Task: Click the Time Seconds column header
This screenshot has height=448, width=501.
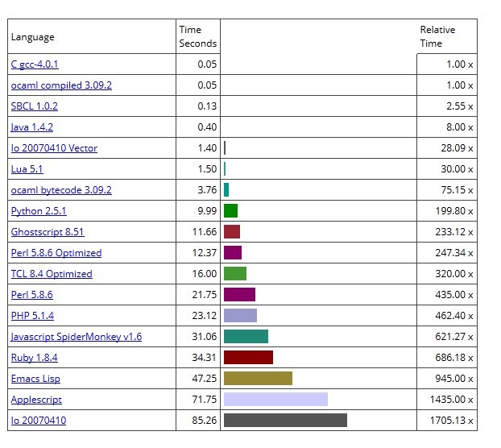Action: coord(198,36)
